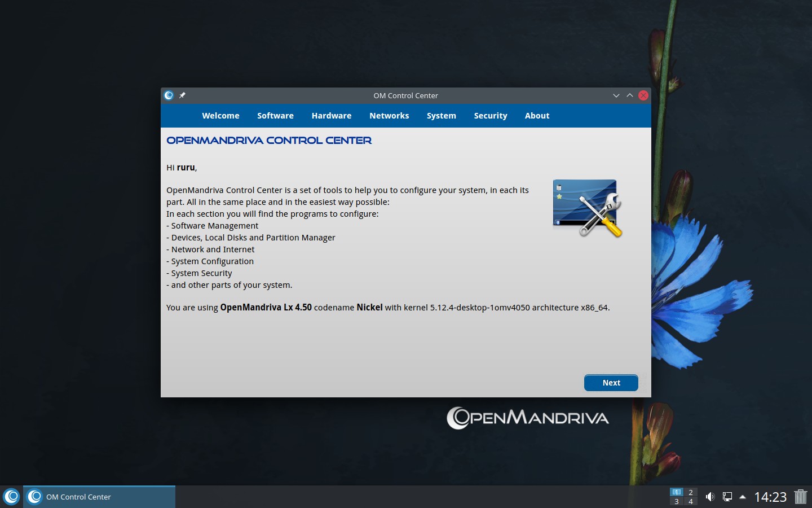Viewport: 812px width, 508px height.
Task: Close the OM Control Center window
Action: (x=643, y=95)
